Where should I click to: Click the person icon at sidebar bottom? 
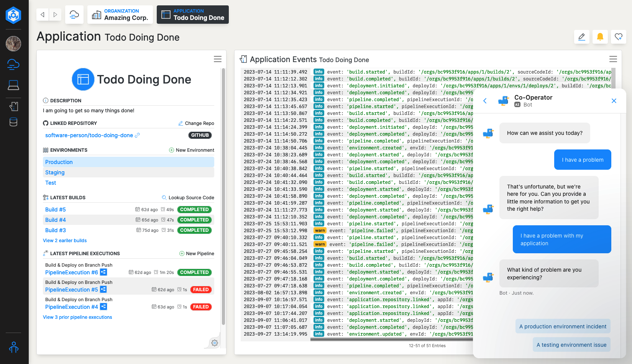point(13,348)
